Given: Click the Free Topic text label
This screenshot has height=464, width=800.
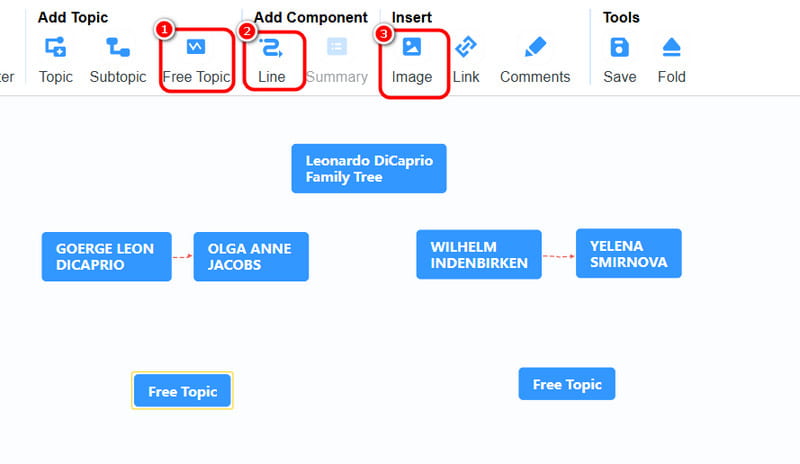Looking at the screenshot, I should [x=196, y=77].
